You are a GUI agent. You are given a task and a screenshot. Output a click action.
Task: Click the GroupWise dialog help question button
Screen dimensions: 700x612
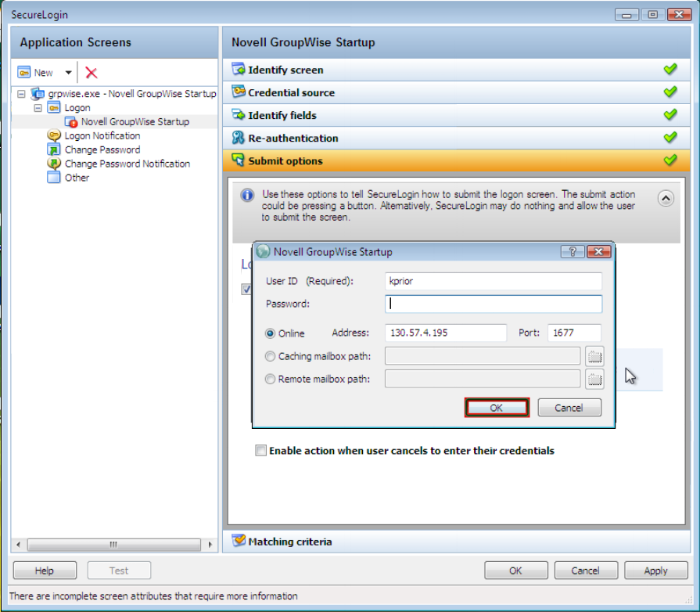click(573, 252)
